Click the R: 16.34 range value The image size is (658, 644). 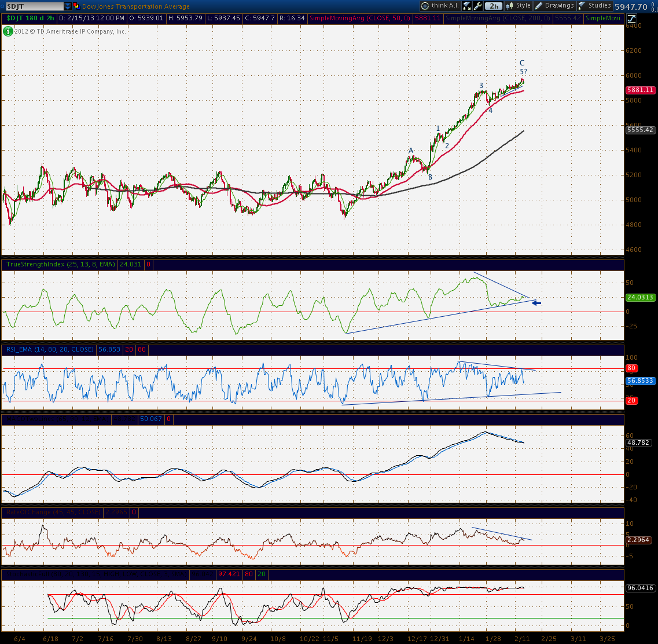click(x=292, y=18)
